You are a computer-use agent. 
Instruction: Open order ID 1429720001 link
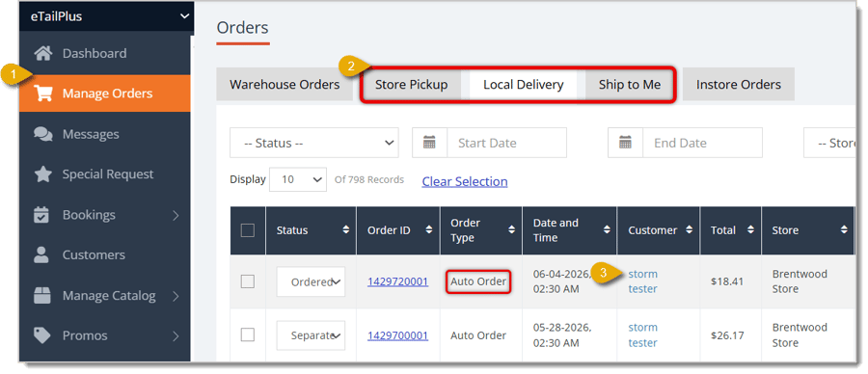397,281
